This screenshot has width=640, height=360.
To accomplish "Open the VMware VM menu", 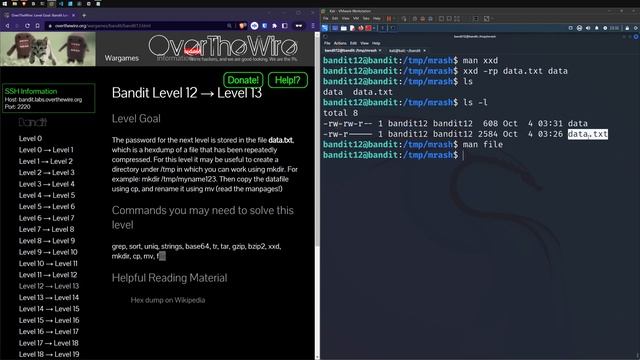I will (x=356, y=18).
